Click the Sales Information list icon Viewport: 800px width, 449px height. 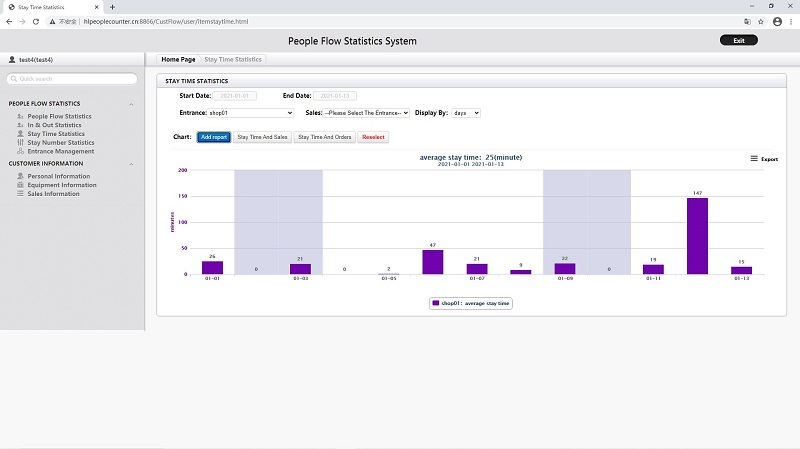(20, 193)
